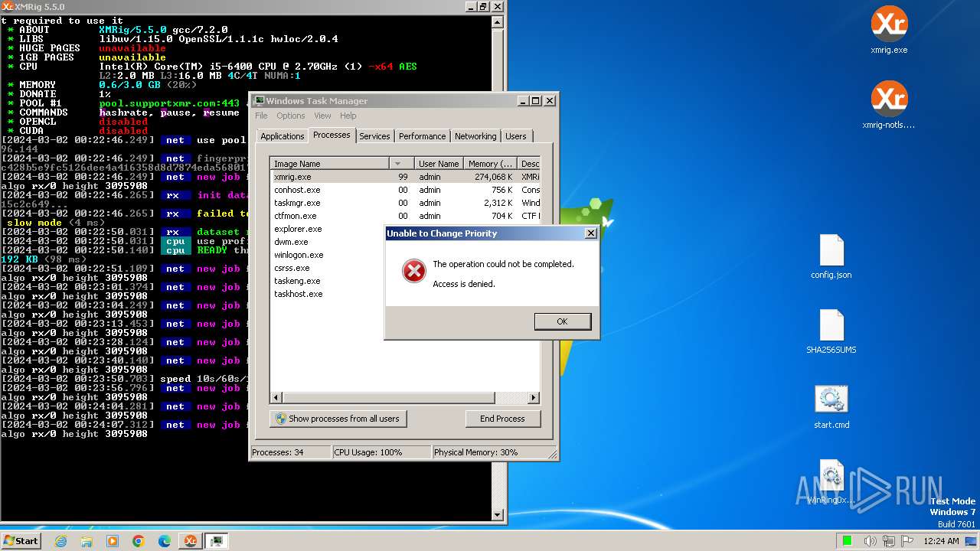Click XMRig window title bar icon
The height and width of the screenshot is (551, 980).
7,6
